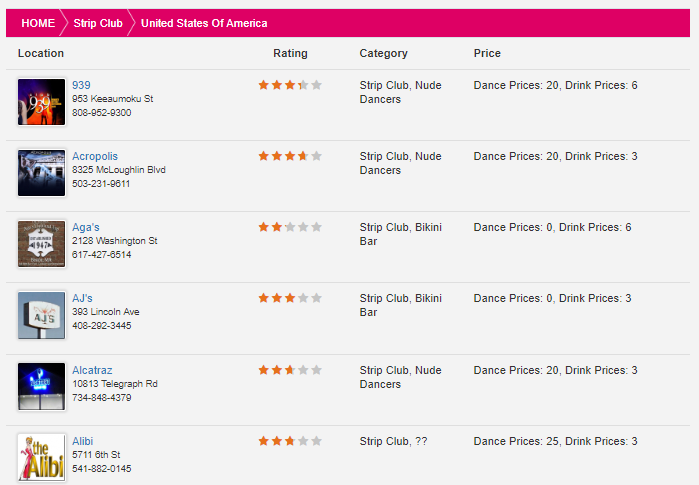Click the star rating for Alcatraz
Image resolution: width=699 pixels, height=485 pixels.
[290, 370]
